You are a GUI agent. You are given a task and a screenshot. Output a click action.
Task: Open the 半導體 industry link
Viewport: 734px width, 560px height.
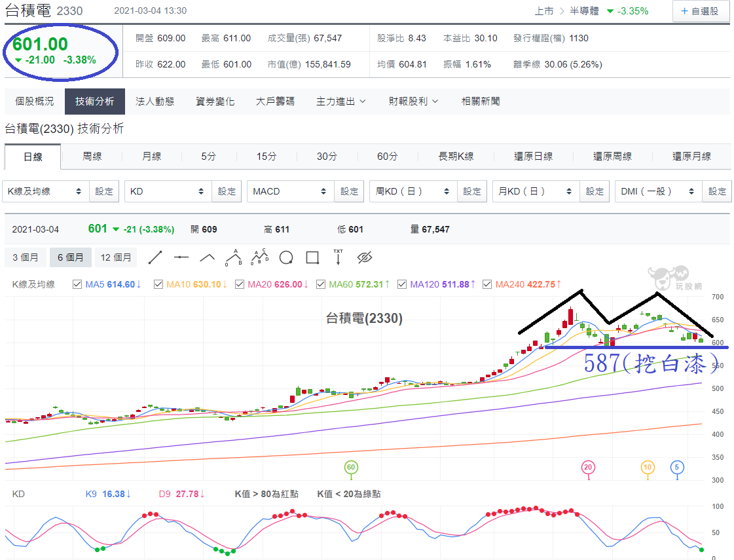[584, 10]
